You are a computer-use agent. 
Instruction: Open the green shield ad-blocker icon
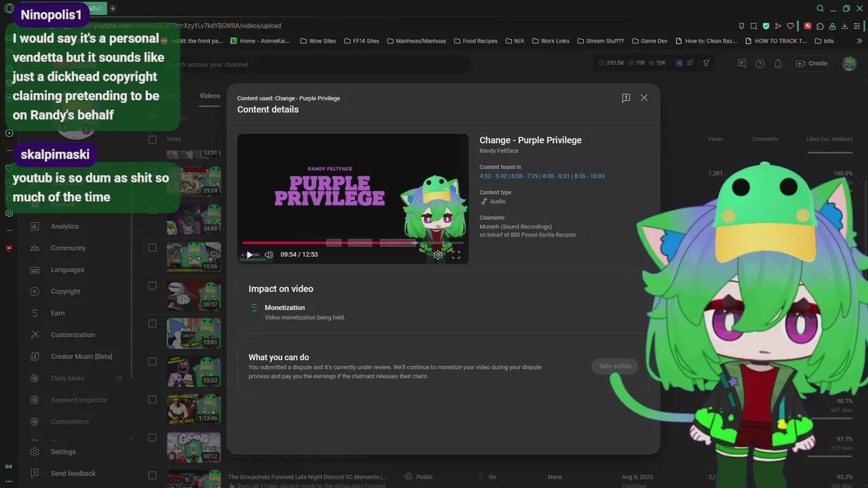coord(766,26)
